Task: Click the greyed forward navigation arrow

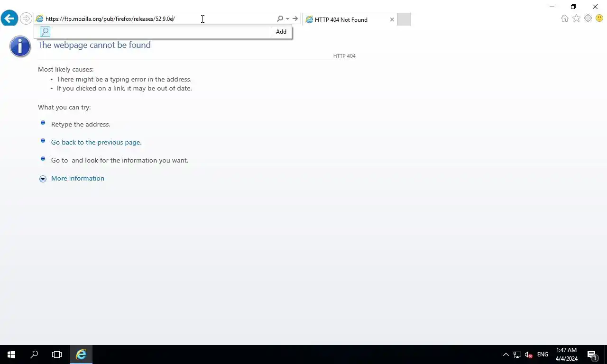Action: point(26,19)
